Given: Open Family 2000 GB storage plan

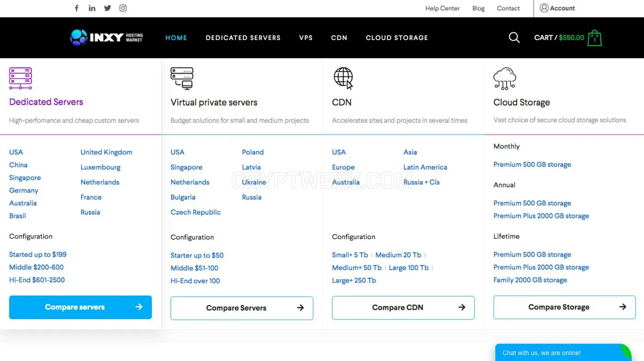Looking at the screenshot, I should (x=530, y=280).
